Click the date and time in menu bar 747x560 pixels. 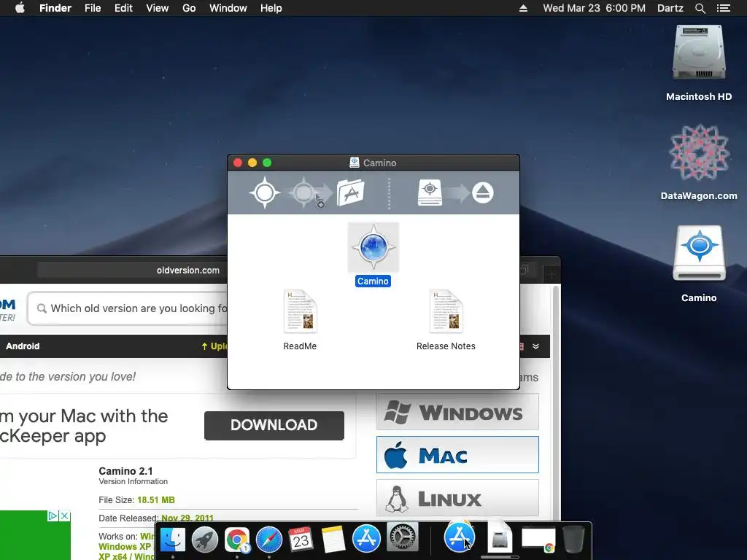pyautogui.click(x=594, y=8)
